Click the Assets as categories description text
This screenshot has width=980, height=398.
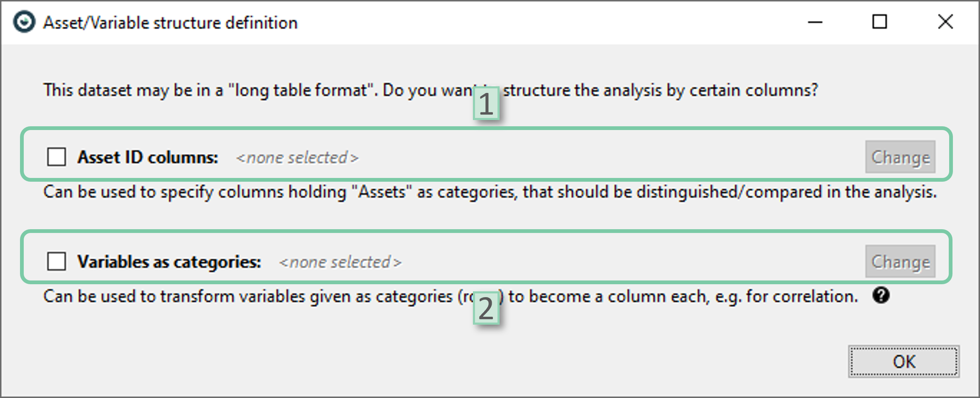pos(490,192)
